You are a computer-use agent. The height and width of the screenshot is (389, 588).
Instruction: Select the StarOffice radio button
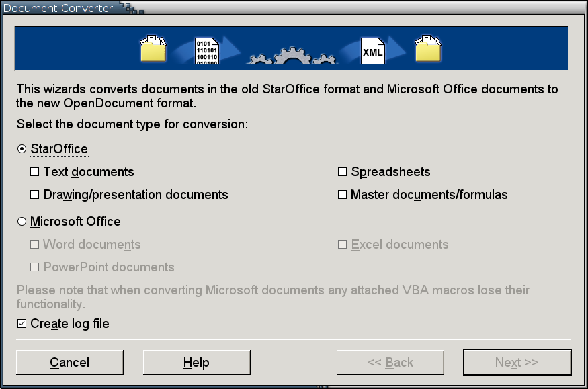click(22, 149)
